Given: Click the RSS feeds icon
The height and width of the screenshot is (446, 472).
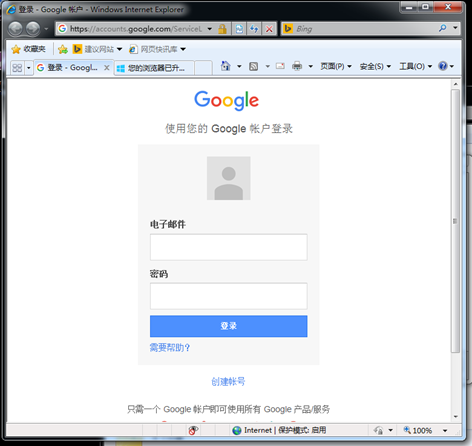Looking at the screenshot, I should pos(254,66).
